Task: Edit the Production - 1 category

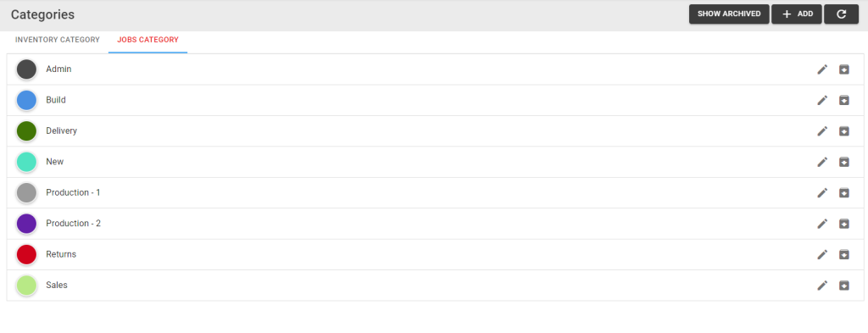Action: (x=822, y=193)
